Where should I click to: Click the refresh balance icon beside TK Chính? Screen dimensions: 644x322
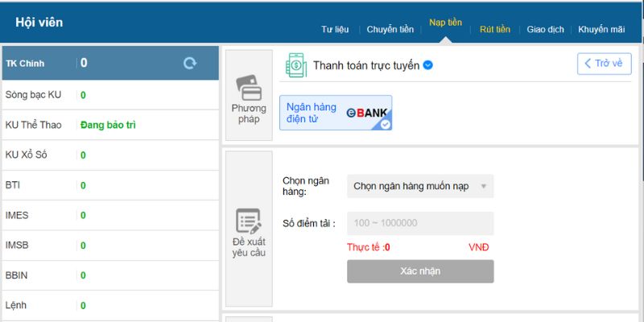(190, 63)
